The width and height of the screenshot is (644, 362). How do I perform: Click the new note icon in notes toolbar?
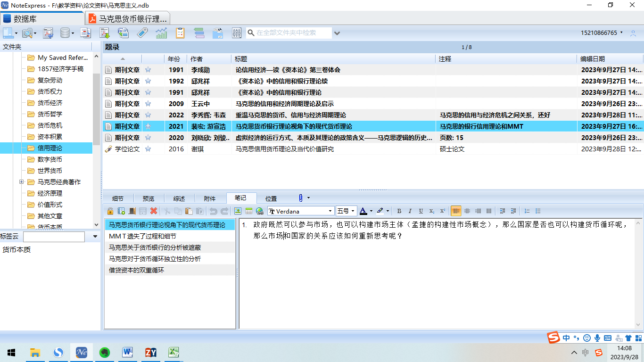pyautogui.click(x=121, y=211)
